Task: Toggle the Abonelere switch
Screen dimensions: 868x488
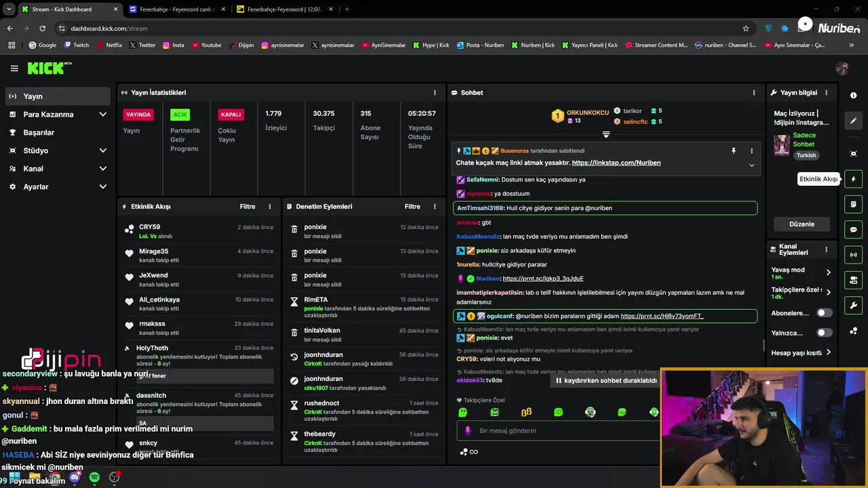Action: tap(824, 313)
